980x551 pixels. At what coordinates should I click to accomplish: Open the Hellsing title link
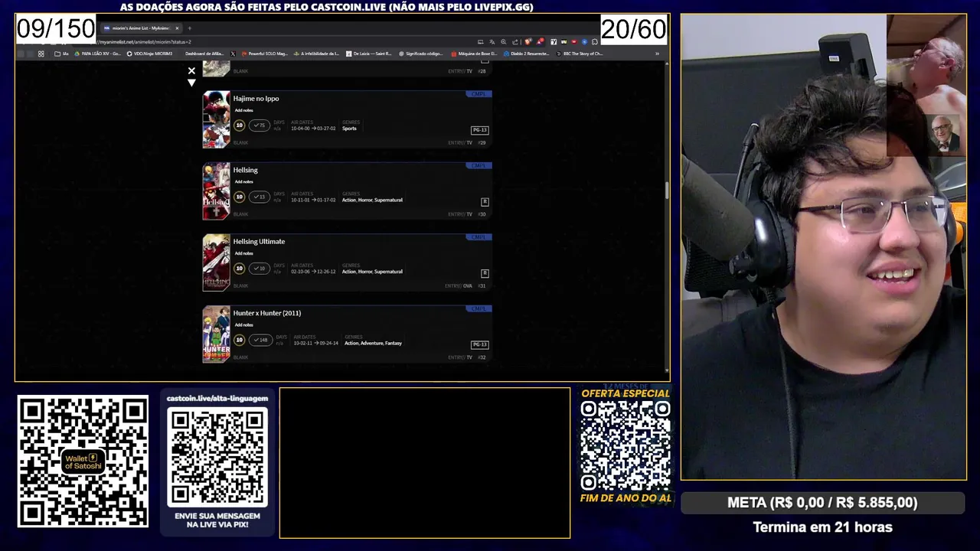click(245, 170)
